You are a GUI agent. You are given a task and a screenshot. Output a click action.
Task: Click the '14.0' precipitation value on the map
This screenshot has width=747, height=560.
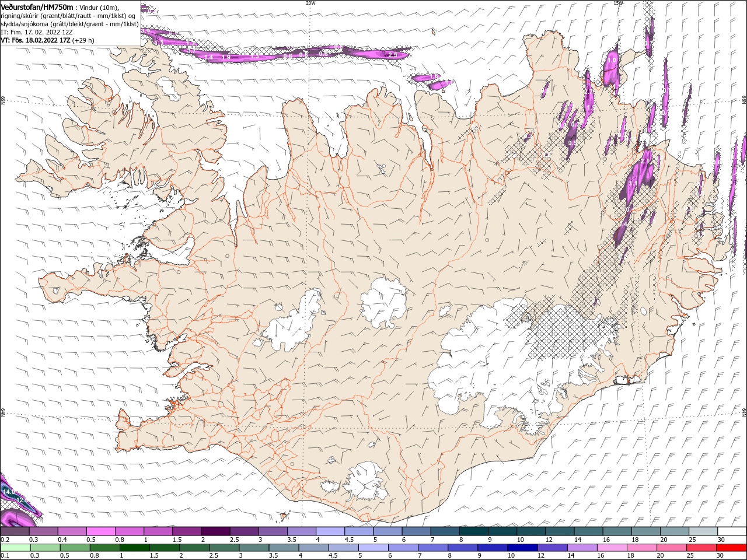coord(8,492)
